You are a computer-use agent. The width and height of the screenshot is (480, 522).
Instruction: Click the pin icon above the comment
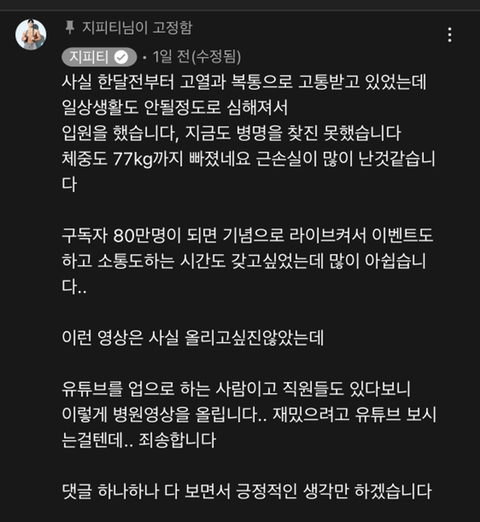click(70, 27)
